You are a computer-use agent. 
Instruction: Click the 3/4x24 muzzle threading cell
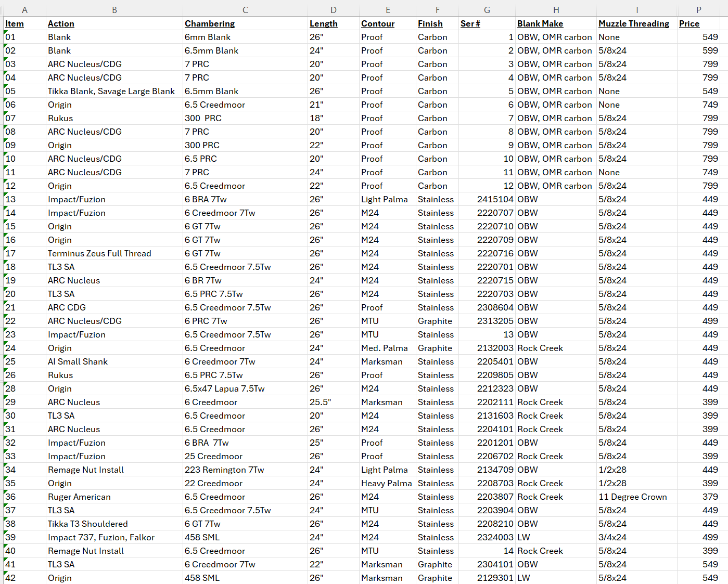point(637,537)
